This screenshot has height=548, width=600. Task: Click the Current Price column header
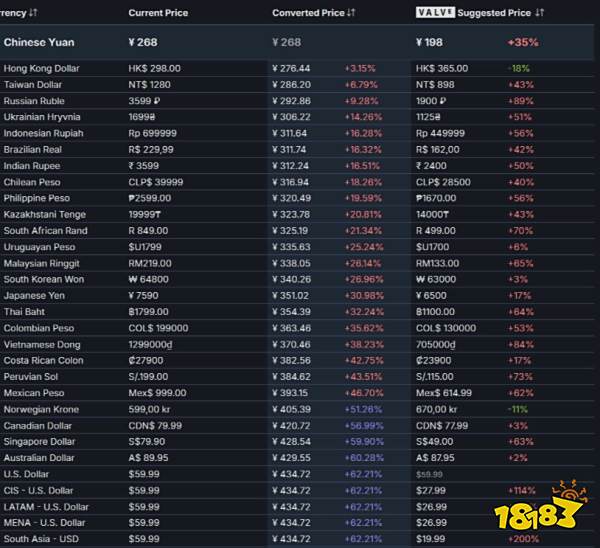158,13
